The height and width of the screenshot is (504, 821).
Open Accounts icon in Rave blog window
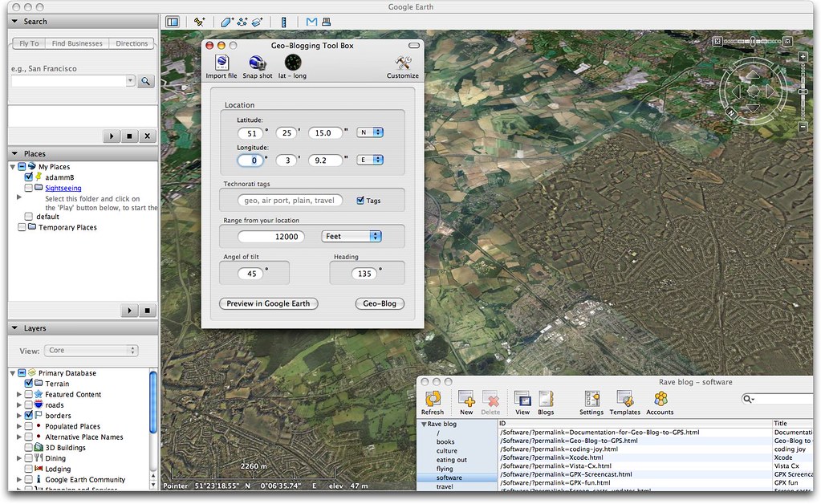(660, 399)
